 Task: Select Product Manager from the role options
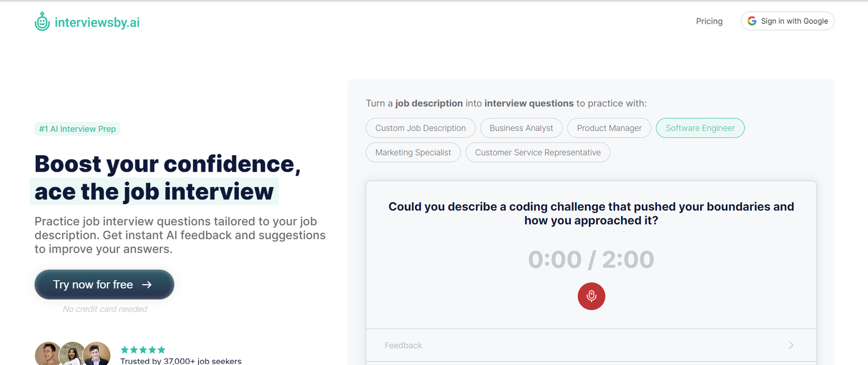coord(609,128)
